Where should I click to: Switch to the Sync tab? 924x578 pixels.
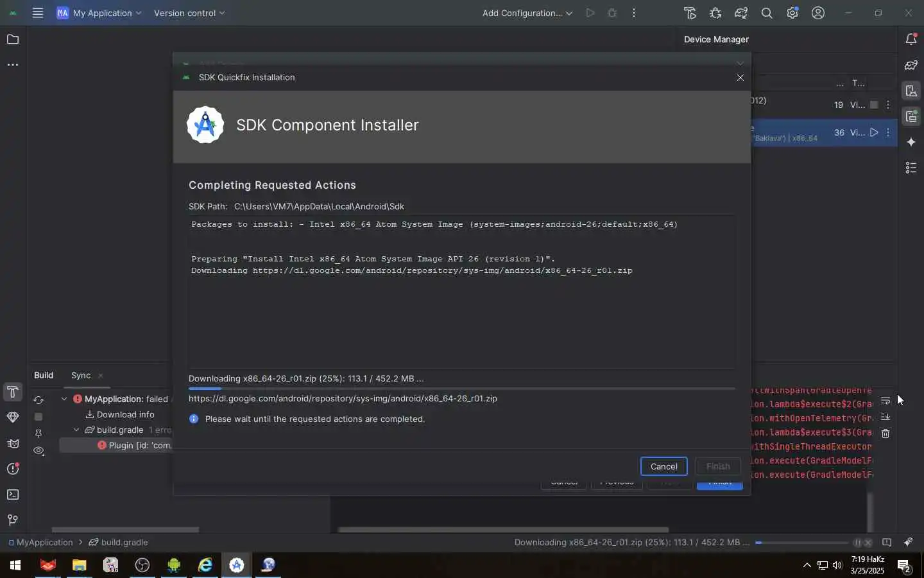click(81, 375)
